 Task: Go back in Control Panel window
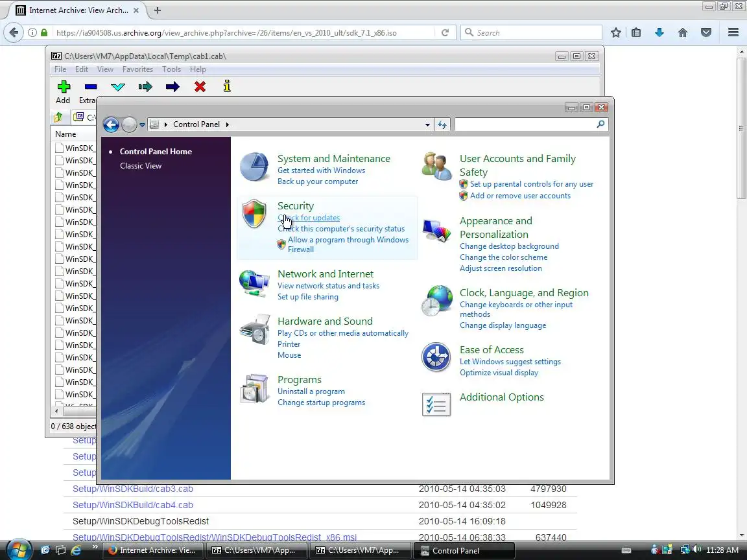point(111,124)
